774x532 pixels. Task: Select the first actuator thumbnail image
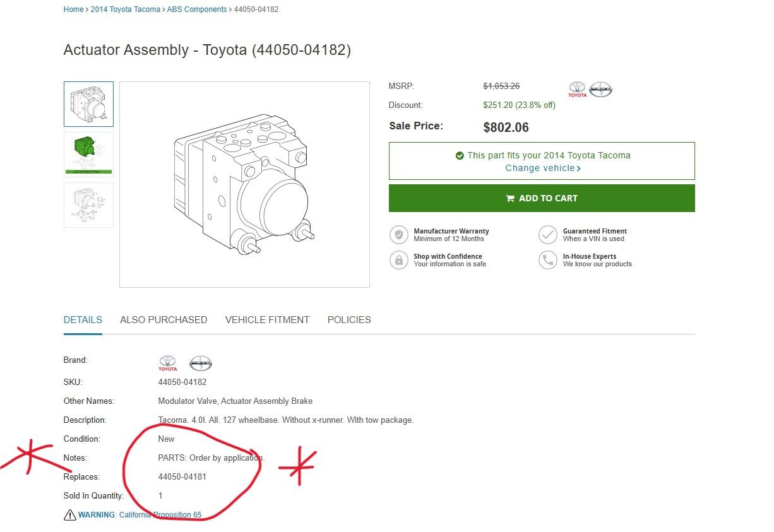pos(88,104)
